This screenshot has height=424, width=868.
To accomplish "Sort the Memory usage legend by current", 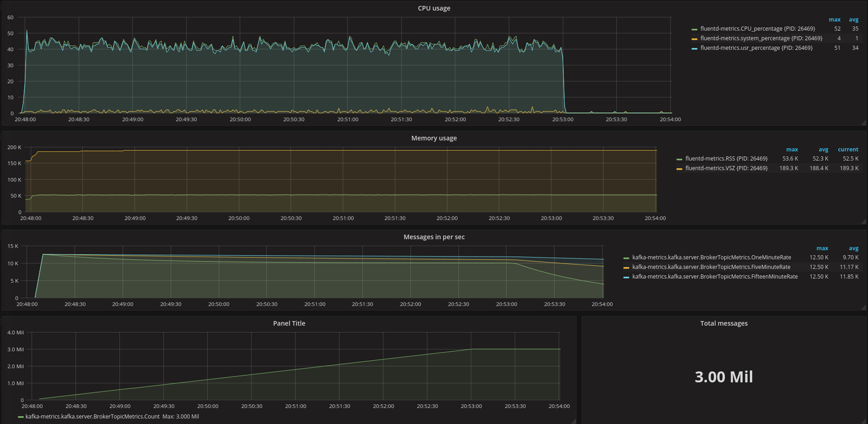I will [847, 150].
